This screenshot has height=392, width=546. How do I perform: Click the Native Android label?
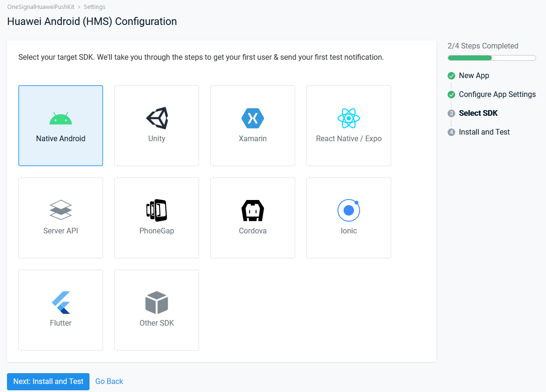pos(61,138)
